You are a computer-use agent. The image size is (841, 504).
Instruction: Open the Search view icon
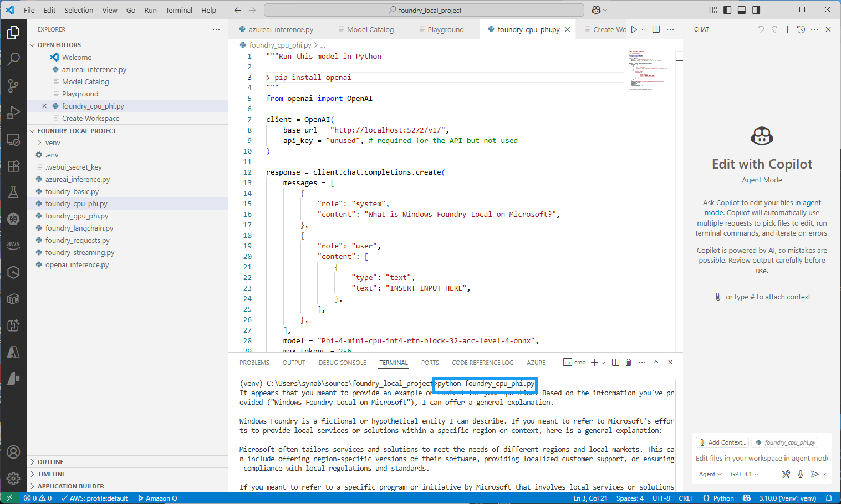pyautogui.click(x=13, y=59)
